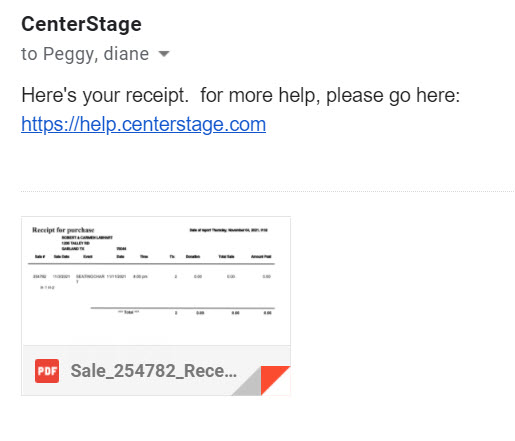
Task: Show recipients via 'to Peggy, diane' line
Action: pyautogui.click(x=85, y=54)
